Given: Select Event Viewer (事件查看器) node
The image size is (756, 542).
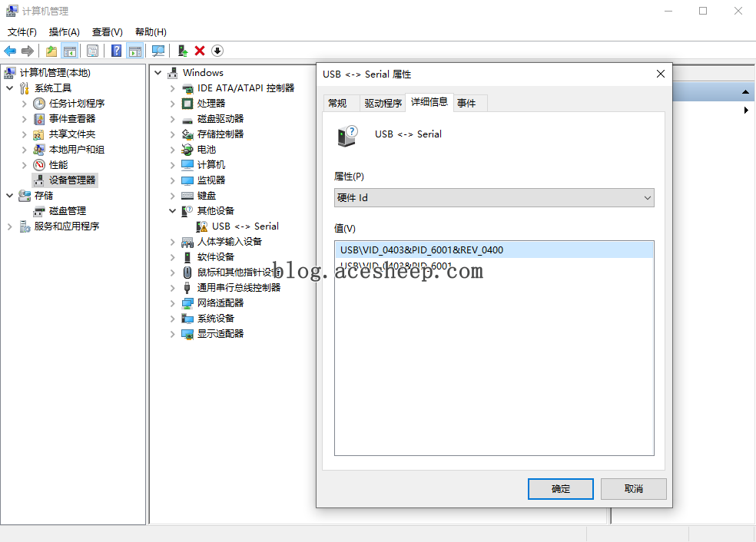Looking at the screenshot, I should click(x=72, y=118).
